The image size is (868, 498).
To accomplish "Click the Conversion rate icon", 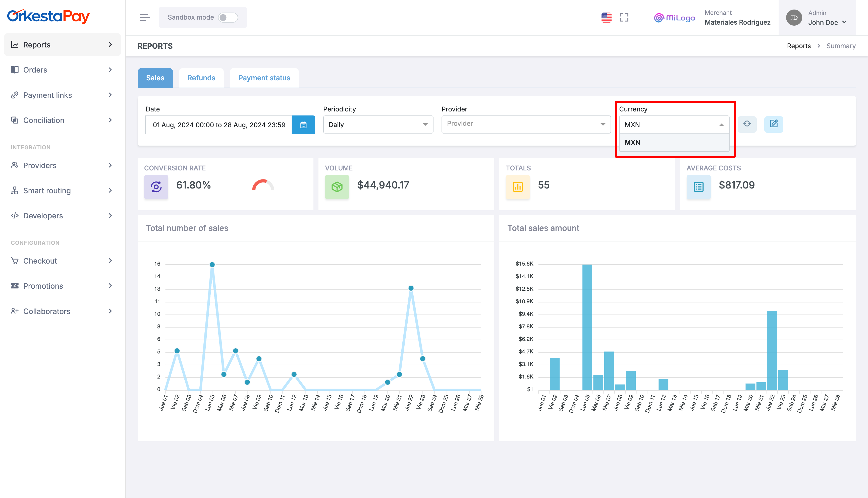I will pos(156,187).
